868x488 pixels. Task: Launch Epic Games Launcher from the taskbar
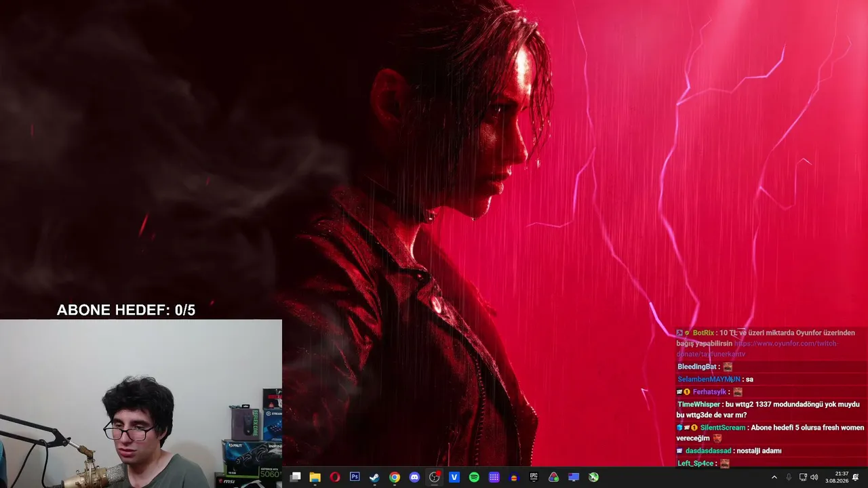tap(534, 477)
